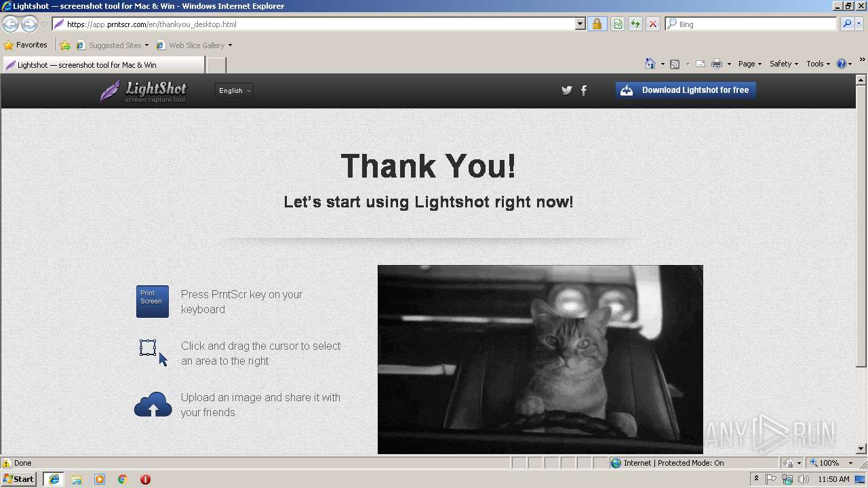The height and width of the screenshot is (488, 868).
Task: Open the Lightshot Twitter page
Action: click(x=567, y=90)
